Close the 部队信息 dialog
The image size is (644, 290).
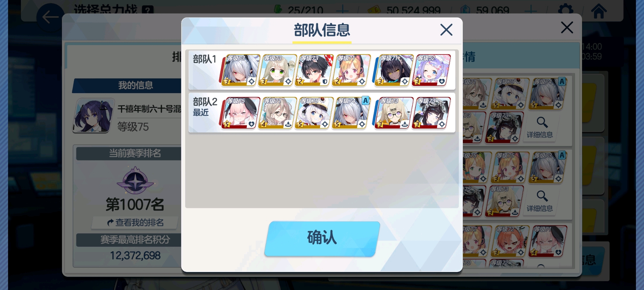[446, 30]
